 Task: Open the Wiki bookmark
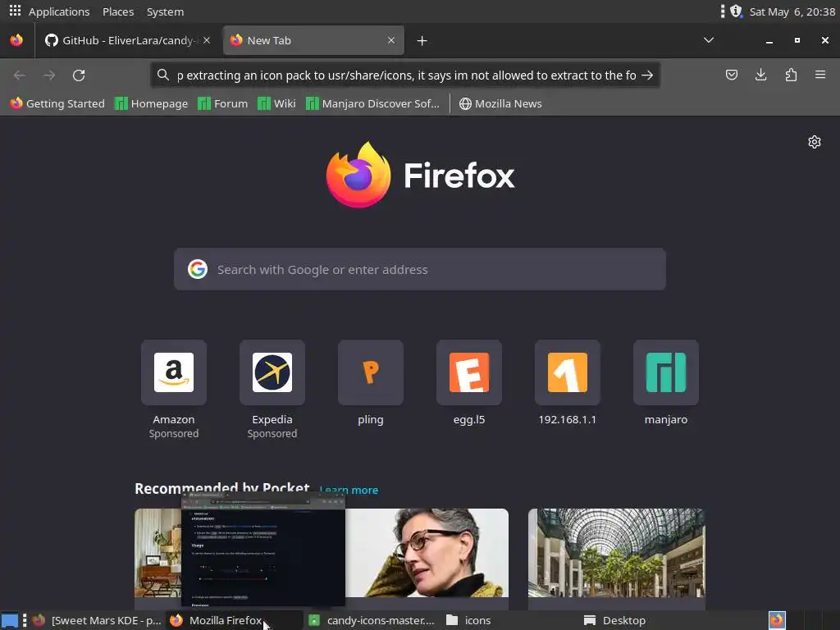click(x=276, y=104)
